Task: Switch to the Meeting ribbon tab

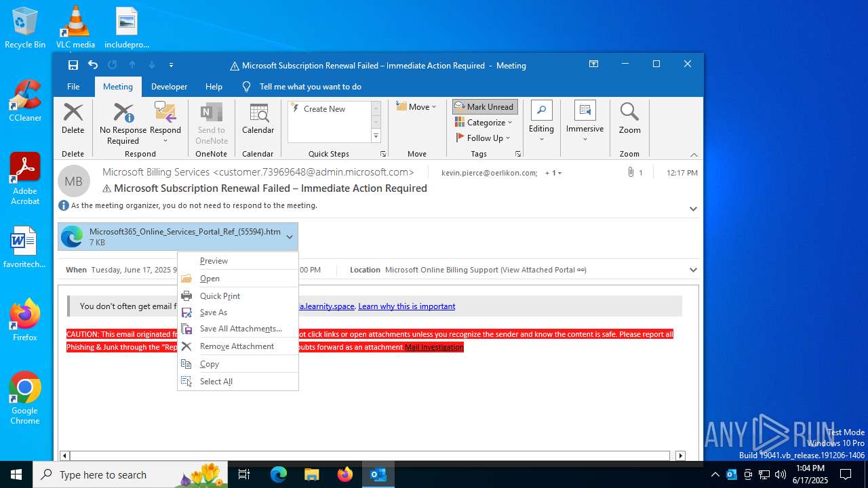Action: pyautogui.click(x=118, y=87)
